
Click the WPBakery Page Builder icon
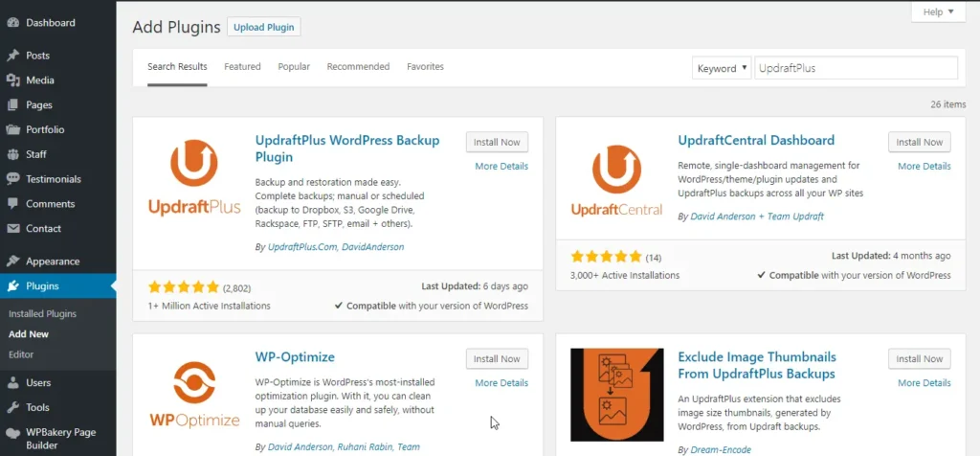click(x=12, y=433)
